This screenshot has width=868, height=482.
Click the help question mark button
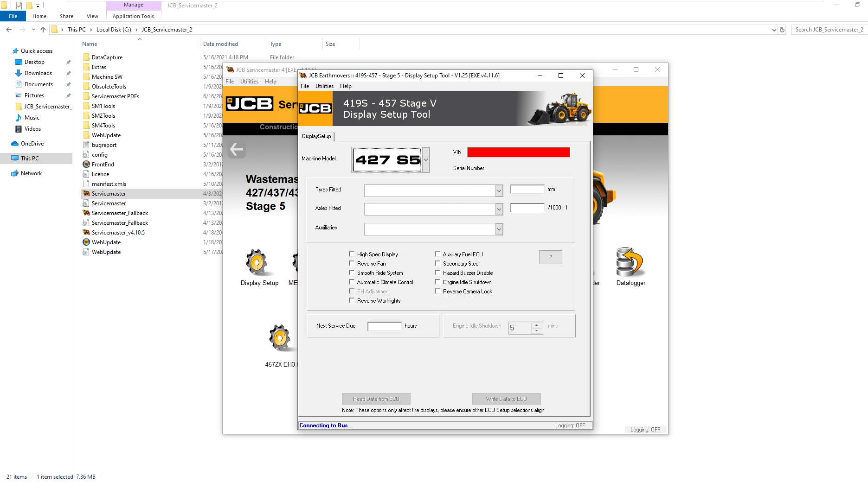pyautogui.click(x=550, y=257)
